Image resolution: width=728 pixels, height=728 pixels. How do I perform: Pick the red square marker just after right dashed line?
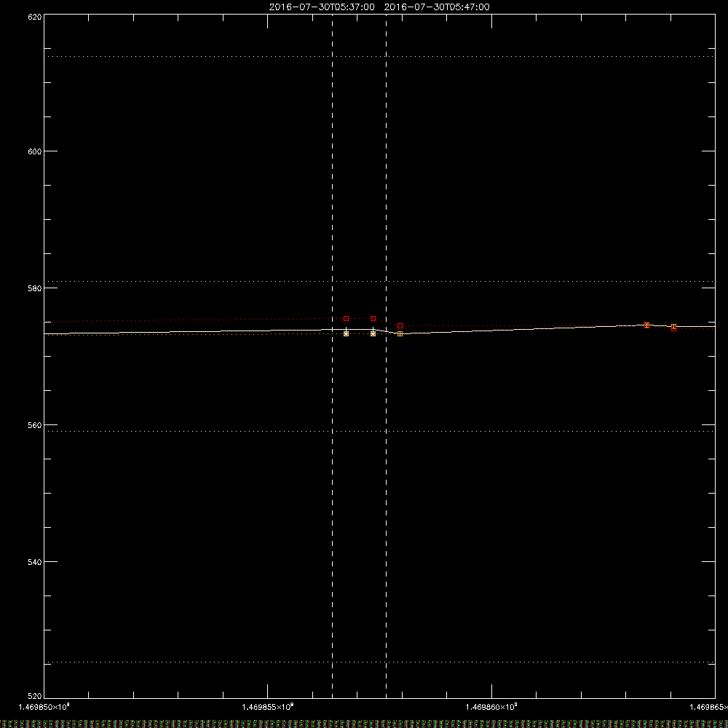[400, 326]
